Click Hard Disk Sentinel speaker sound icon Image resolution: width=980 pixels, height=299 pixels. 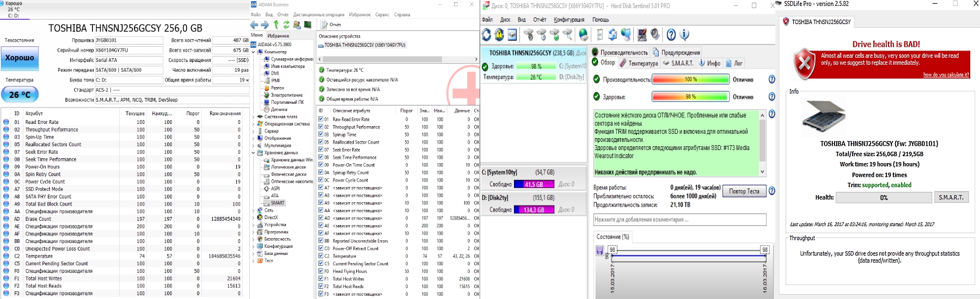click(x=655, y=35)
